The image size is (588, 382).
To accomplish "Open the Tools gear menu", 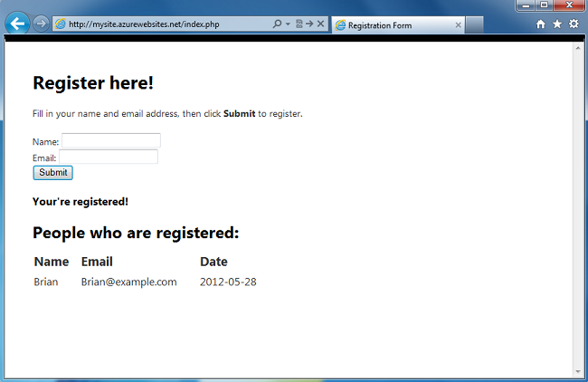I will [x=574, y=24].
